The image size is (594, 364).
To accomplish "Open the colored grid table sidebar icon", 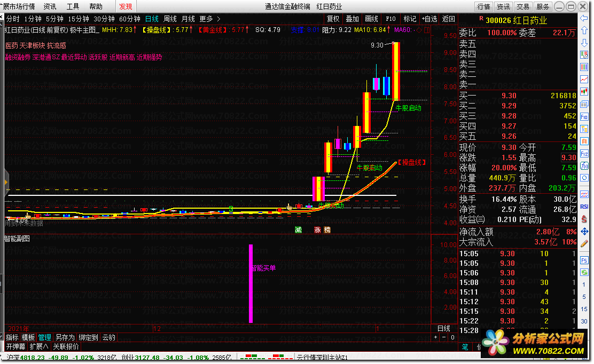I will (x=584, y=67).
